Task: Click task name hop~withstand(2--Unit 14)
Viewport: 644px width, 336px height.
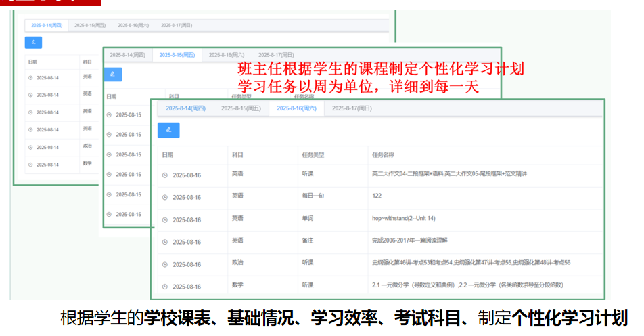Action: click(404, 218)
